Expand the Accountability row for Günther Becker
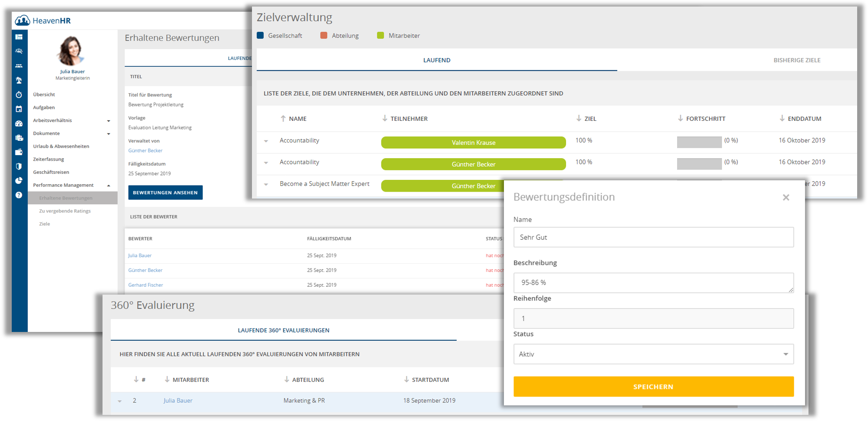 click(266, 163)
